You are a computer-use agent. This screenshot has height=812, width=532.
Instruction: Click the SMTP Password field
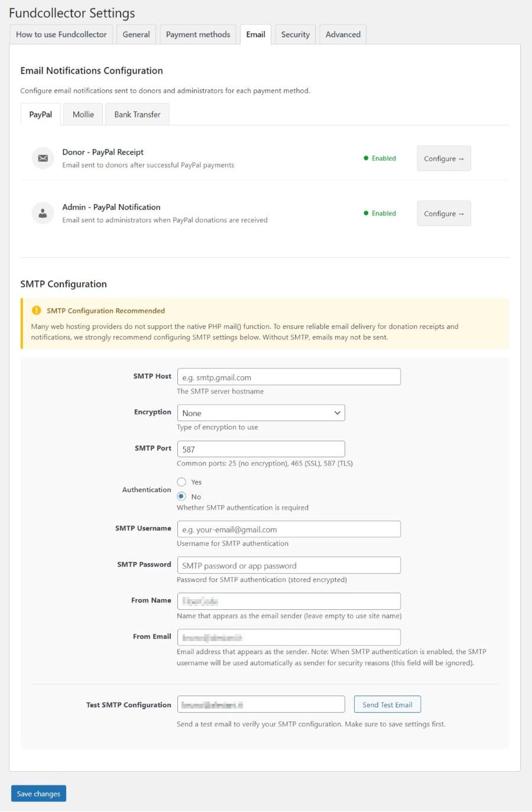288,565
